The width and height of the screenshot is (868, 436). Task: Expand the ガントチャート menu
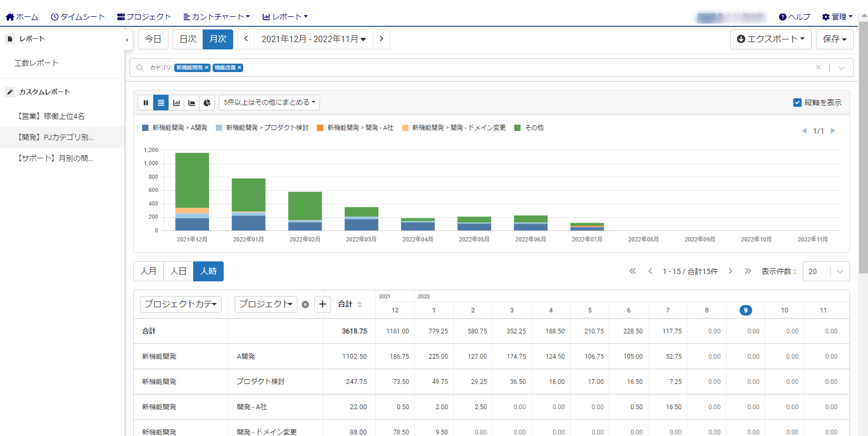tap(216, 17)
